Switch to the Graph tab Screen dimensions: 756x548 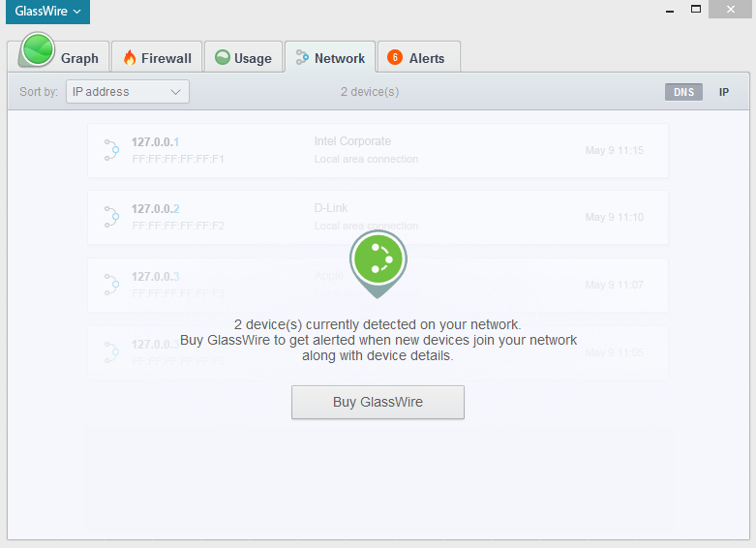[59, 57]
